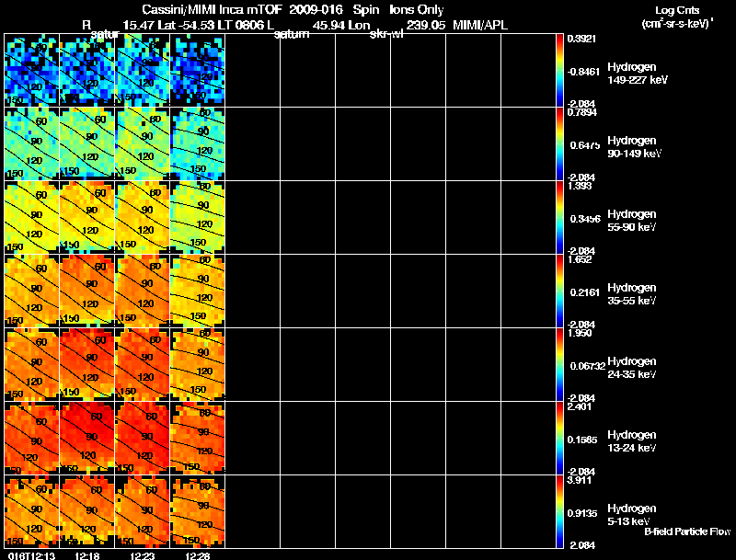This screenshot has height=560, width=736.
Task: Select the 149-227 keV hydrogen image at 12:28
Action: coord(198,71)
